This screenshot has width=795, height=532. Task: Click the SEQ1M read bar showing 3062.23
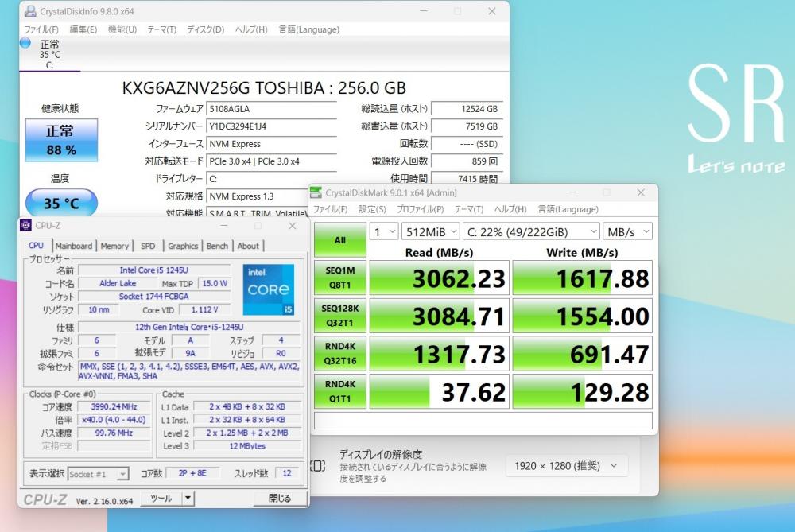click(439, 278)
